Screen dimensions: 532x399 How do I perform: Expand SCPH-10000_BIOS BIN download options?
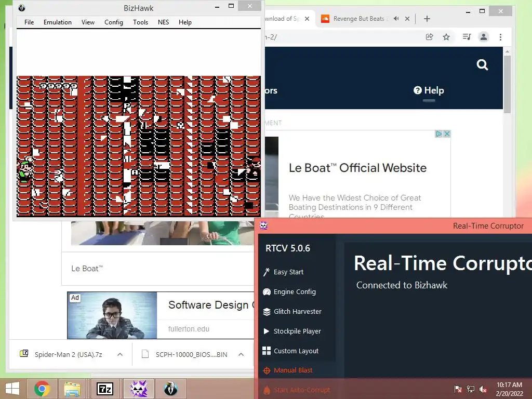click(x=241, y=354)
